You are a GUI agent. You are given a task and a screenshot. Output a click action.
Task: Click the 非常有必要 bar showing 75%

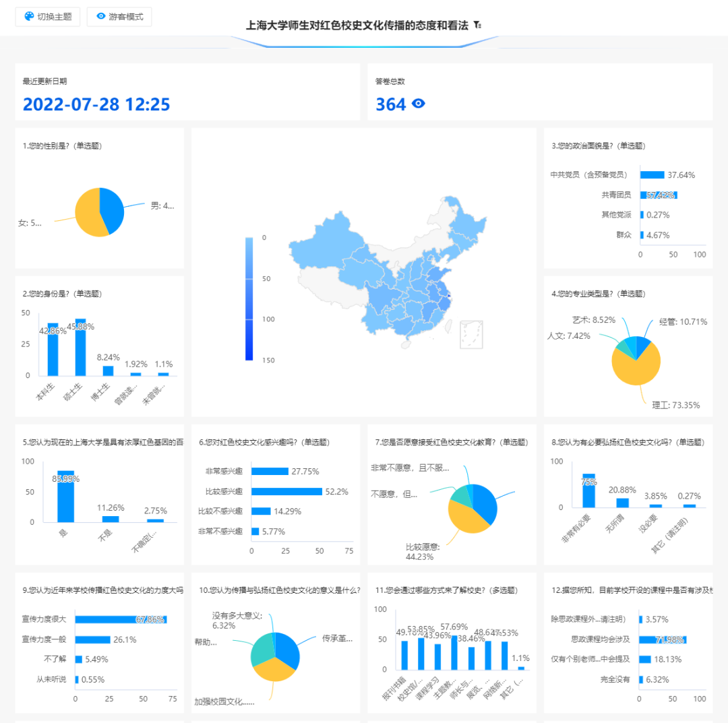pyautogui.click(x=588, y=491)
